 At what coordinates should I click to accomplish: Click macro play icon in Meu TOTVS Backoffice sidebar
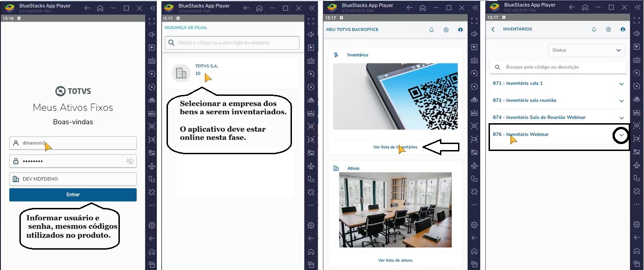tap(474, 74)
